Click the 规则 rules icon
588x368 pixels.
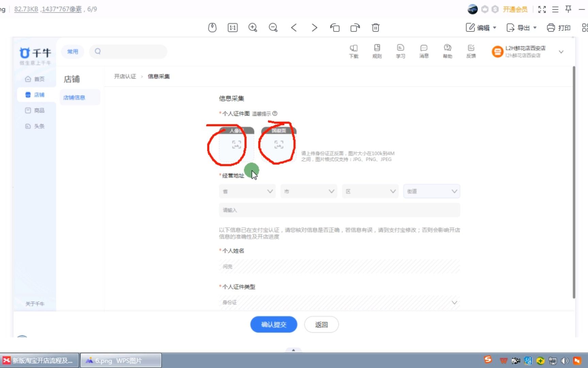coord(377,51)
